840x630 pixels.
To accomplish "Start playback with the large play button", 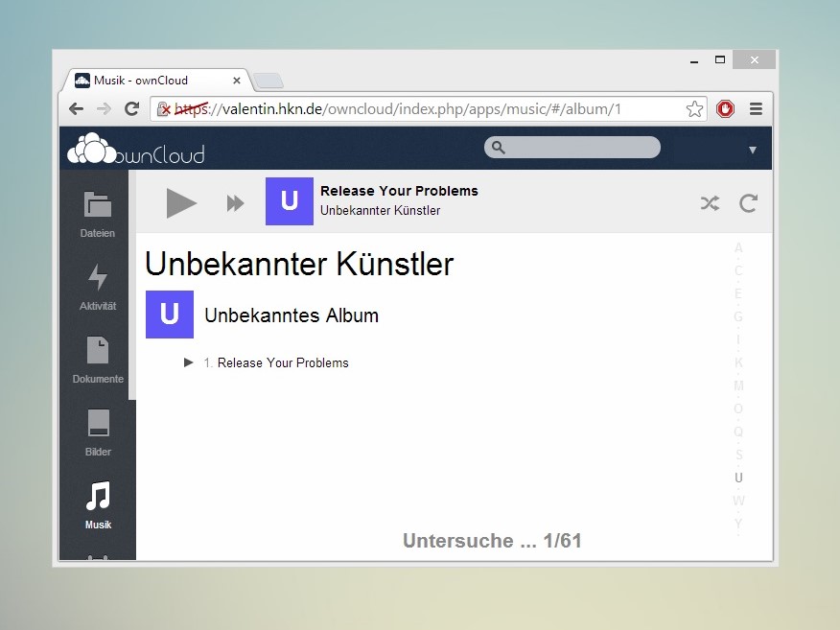I will click(x=181, y=203).
